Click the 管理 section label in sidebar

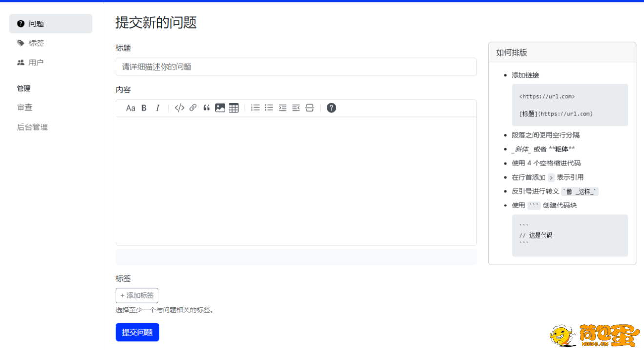pyautogui.click(x=23, y=88)
